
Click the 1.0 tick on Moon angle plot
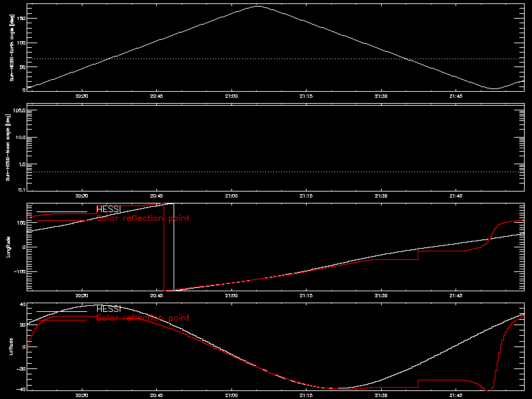pyautogui.click(x=22, y=164)
